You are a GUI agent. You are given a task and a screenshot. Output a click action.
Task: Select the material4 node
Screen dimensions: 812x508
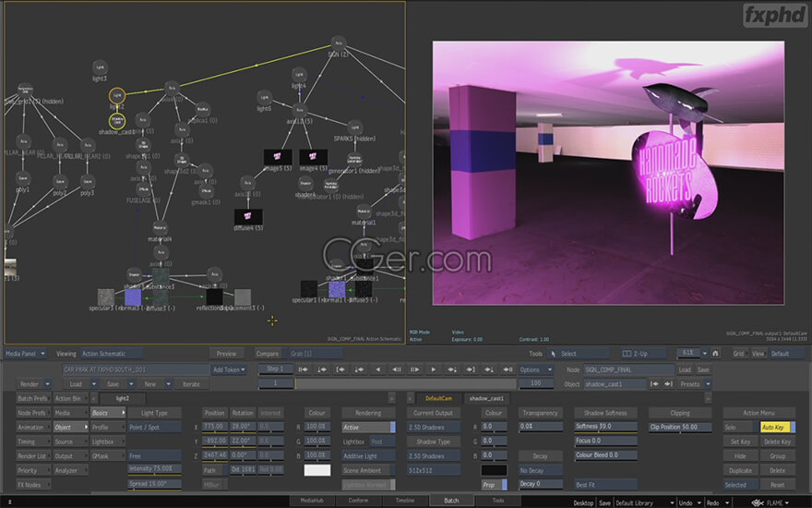160,227
